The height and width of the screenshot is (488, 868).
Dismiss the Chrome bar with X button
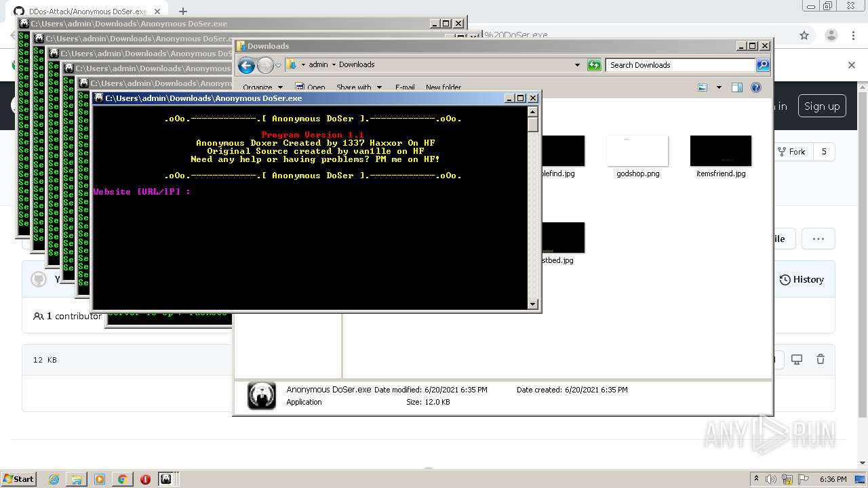coord(852,65)
